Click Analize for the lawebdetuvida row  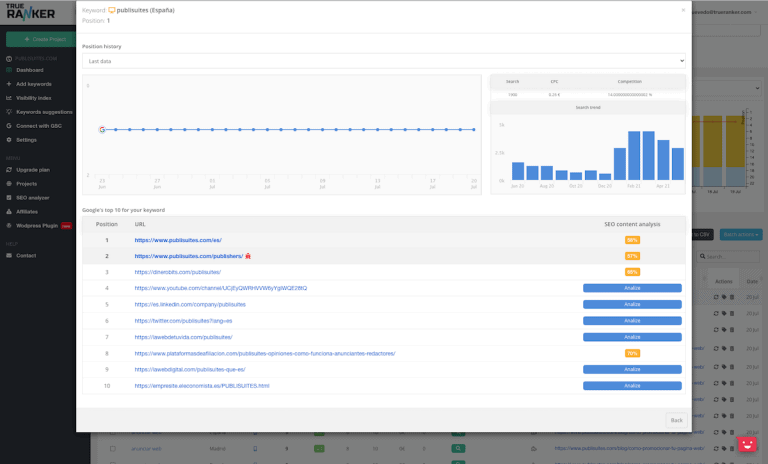tap(632, 337)
